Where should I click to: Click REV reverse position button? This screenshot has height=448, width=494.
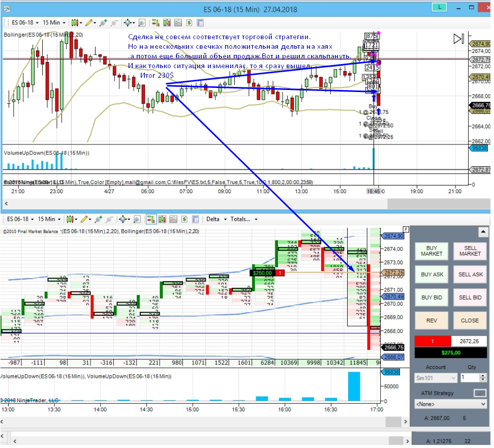coord(431,321)
